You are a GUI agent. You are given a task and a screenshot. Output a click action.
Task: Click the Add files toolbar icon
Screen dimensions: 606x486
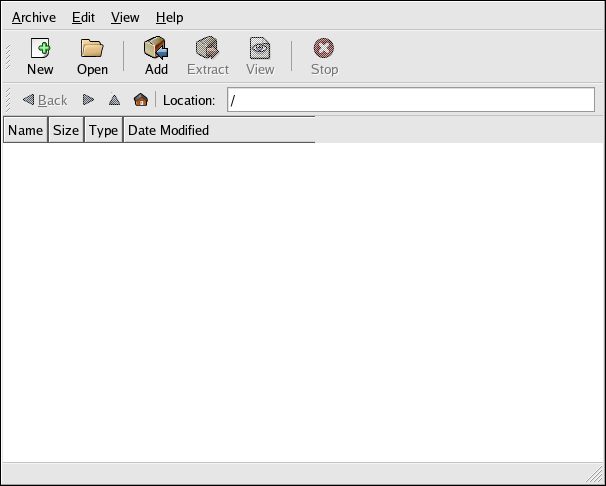click(156, 56)
